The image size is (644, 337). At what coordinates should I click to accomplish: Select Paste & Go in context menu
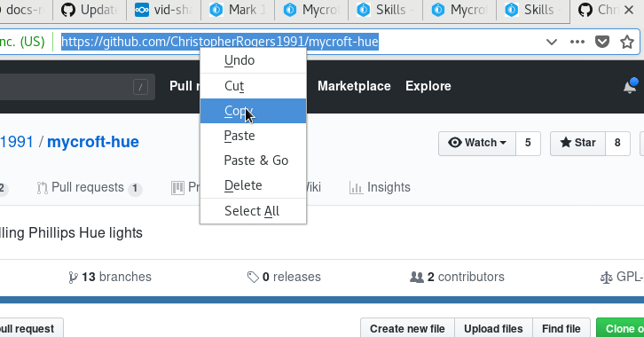(253, 161)
